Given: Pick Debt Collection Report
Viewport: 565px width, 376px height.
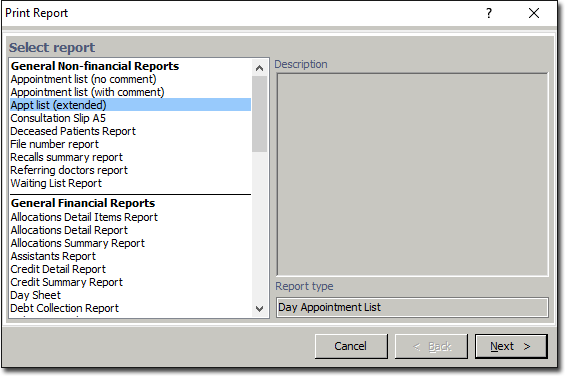Looking at the screenshot, I should [64, 308].
